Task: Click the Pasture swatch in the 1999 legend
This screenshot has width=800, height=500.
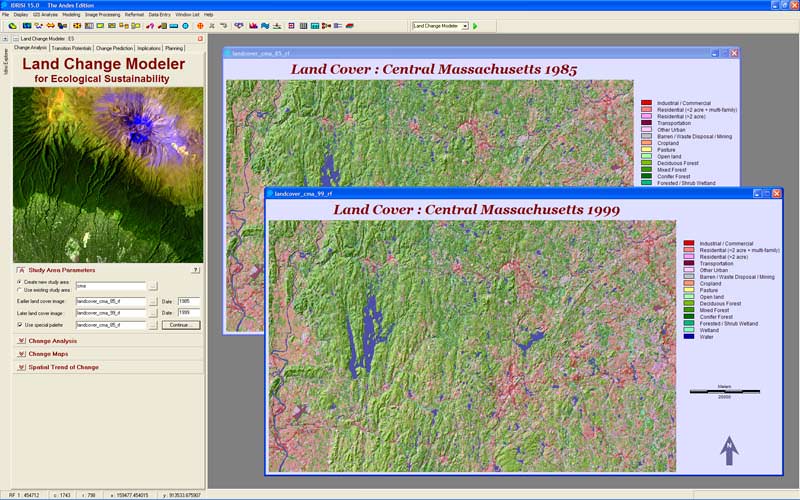Action: (x=689, y=290)
